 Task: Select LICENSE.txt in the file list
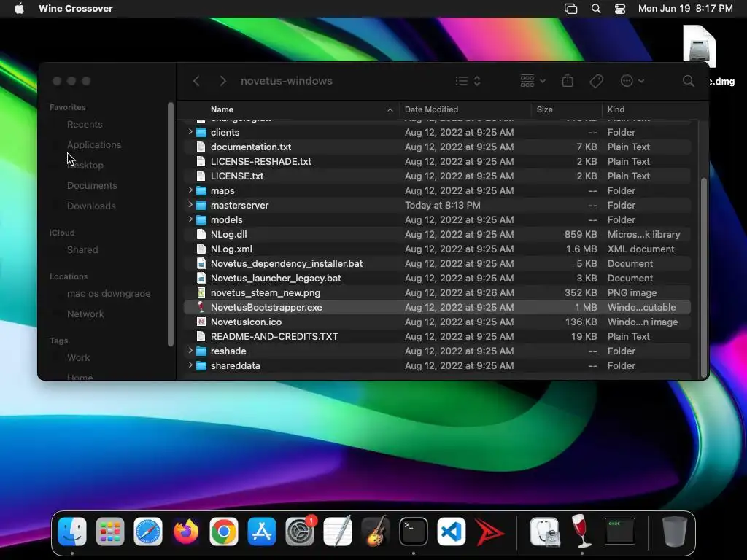(x=237, y=176)
